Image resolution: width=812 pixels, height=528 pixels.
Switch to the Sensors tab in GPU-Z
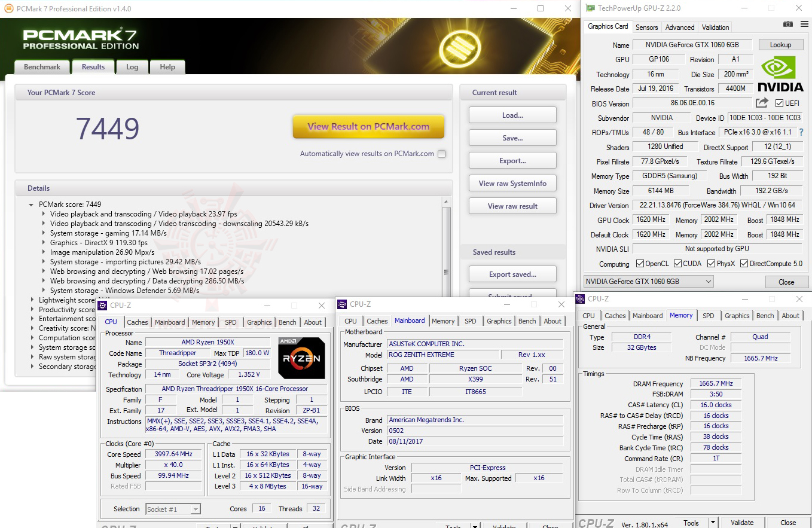point(646,27)
